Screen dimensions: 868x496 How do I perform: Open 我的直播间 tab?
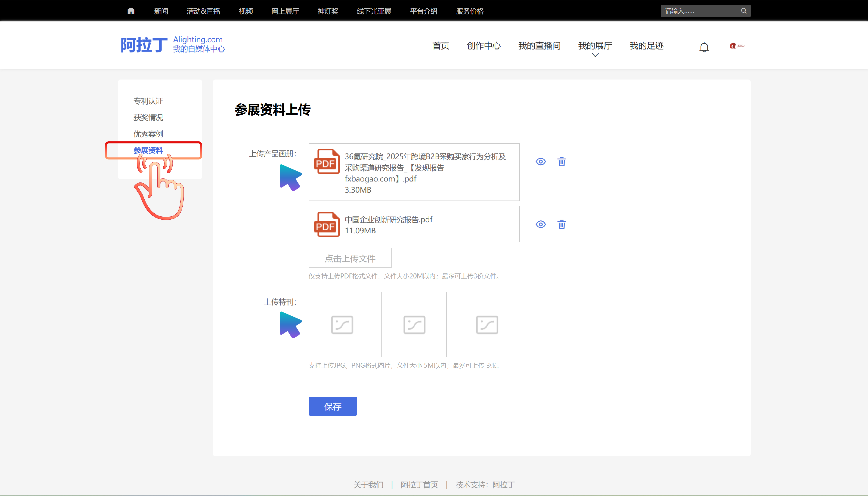[x=539, y=46]
